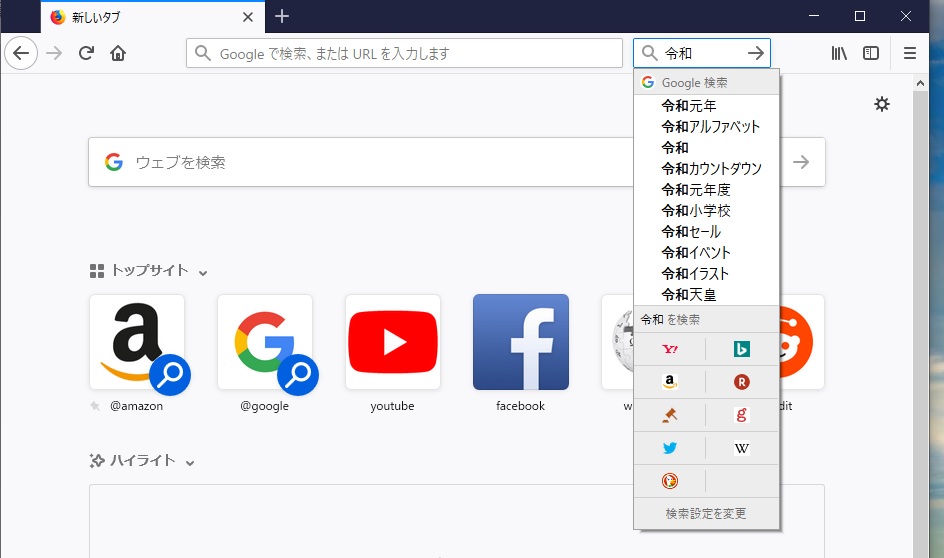
Task: Search 令和 with Amazon engine icon
Action: click(669, 382)
